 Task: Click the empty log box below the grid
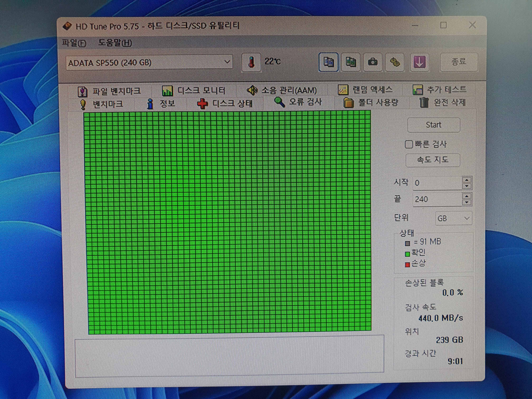229,356
